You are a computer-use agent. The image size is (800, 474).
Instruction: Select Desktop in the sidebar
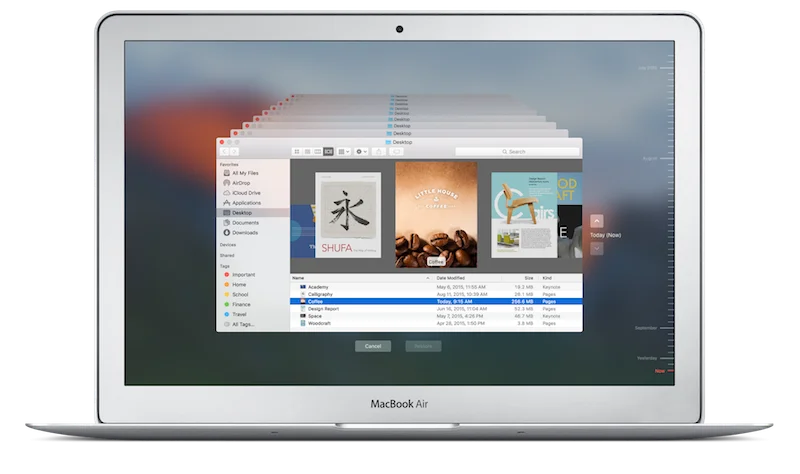(x=253, y=213)
